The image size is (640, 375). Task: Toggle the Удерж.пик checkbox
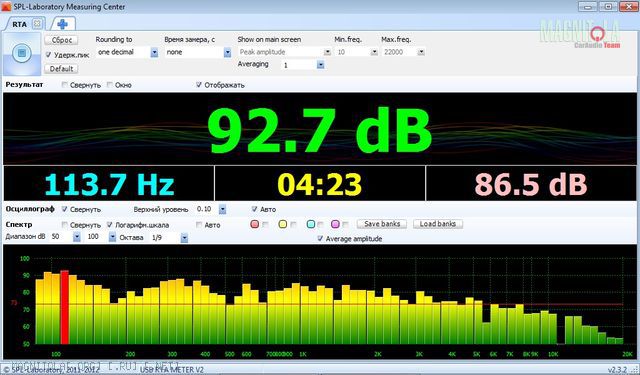click(x=49, y=55)
